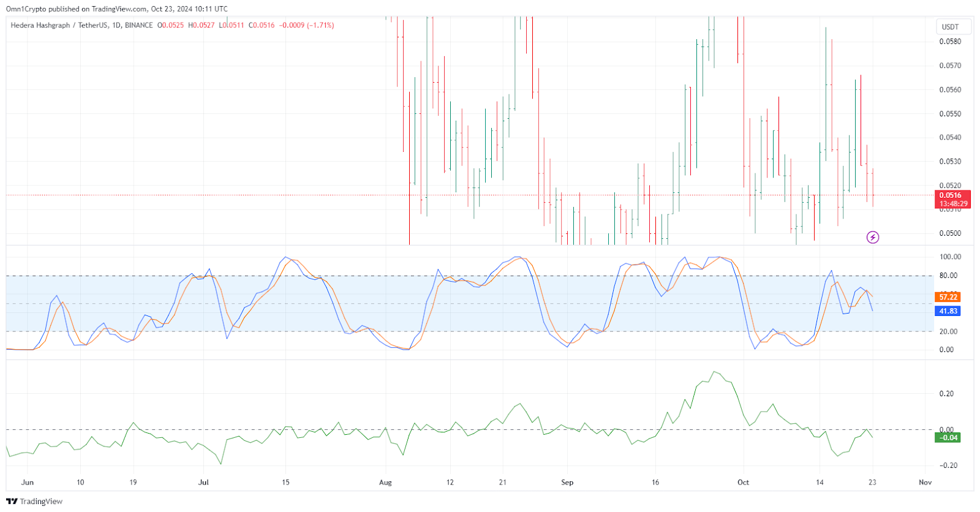Click the 15 date label on time axis
Viewport: 980px width, 512px height.
point(285,483)
